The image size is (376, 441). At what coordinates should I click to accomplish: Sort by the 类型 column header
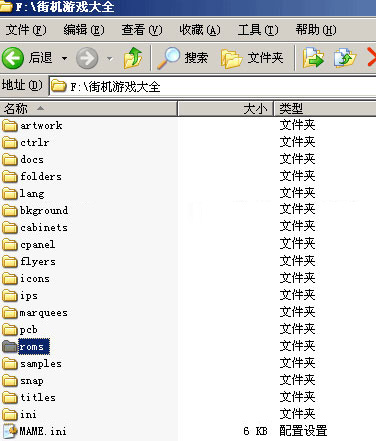pyautogui.click(x=325, y=109)
